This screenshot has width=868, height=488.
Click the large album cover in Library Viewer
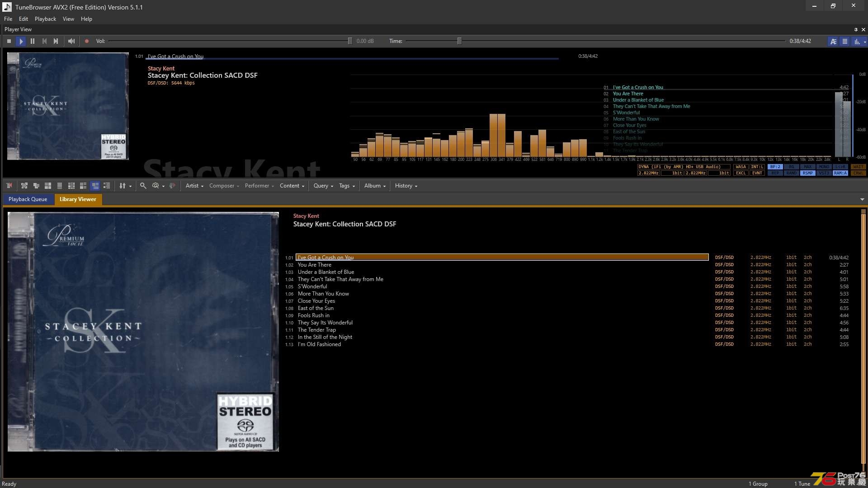click(x=143, y=332)
